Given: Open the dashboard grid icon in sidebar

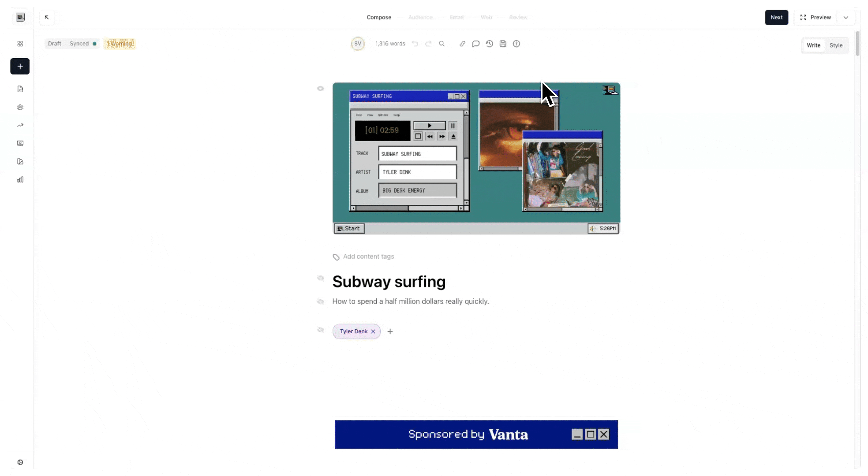Looking at the screenshot, I should (20, 44).
